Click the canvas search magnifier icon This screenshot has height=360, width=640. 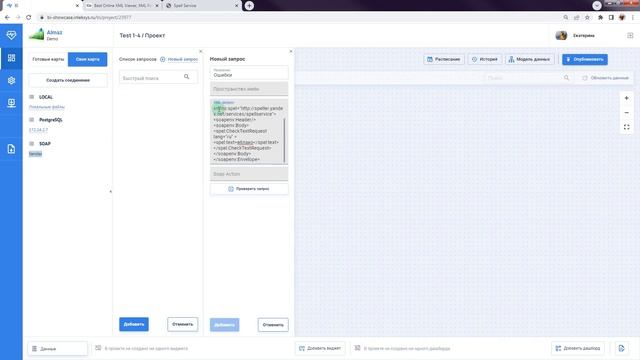[567, 78]
